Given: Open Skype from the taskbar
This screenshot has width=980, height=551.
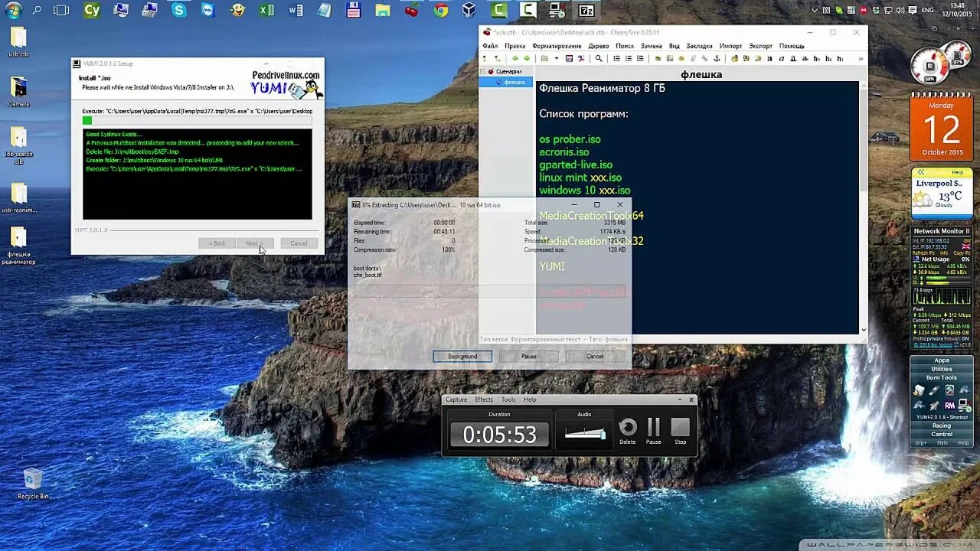Looking at the screenshot, I should pyautogui.click(x=179, y=11).
